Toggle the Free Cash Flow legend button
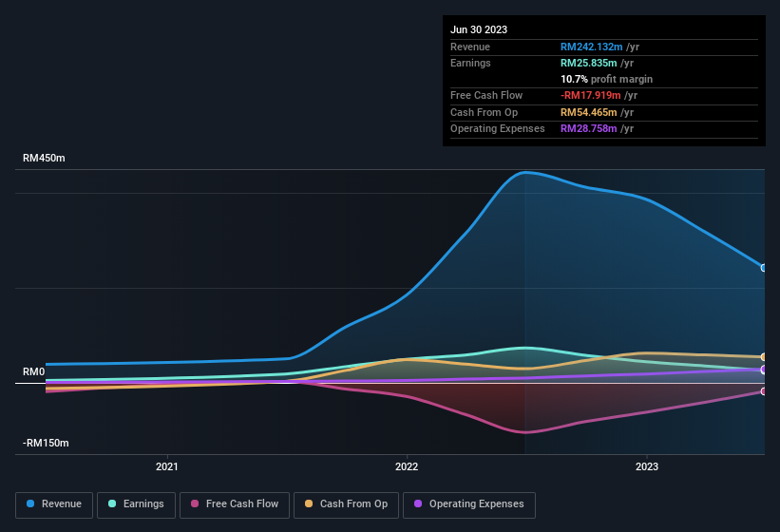Image resolution: width=780 pixels, height=532 pixels. coord(235,504)
